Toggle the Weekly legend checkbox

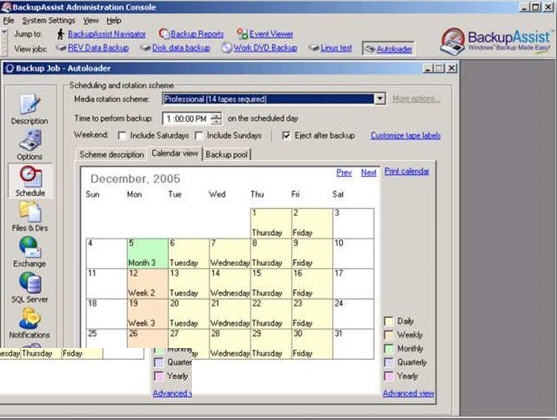click(x=389, y=335)
